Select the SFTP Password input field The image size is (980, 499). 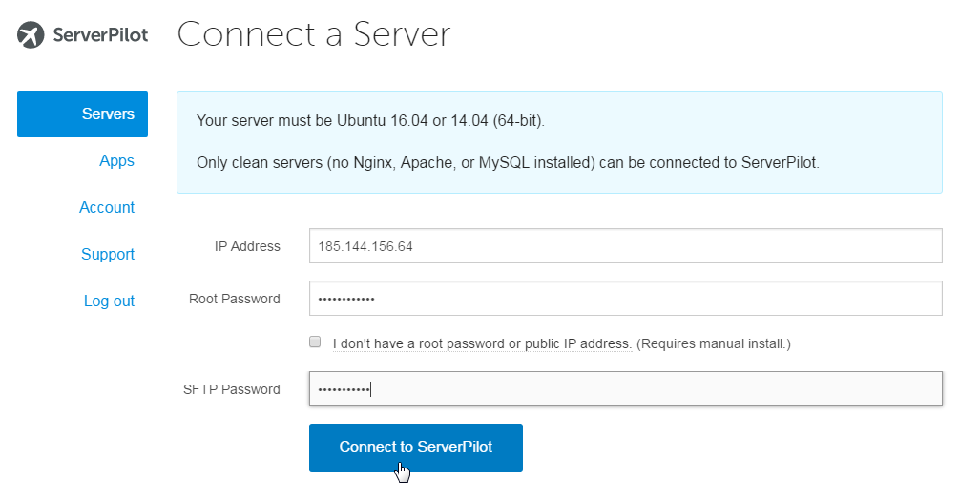[626, 389]
